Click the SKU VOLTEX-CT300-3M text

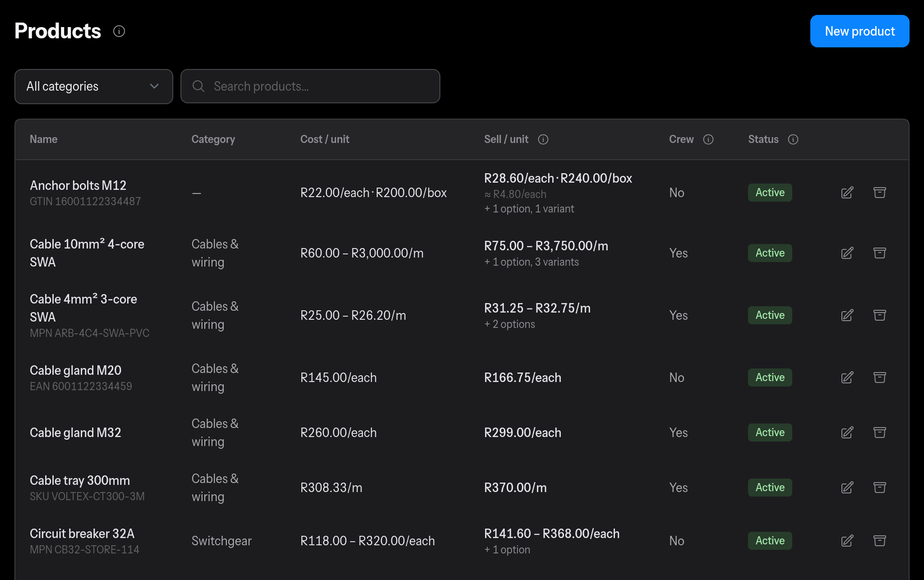point(87,496)
